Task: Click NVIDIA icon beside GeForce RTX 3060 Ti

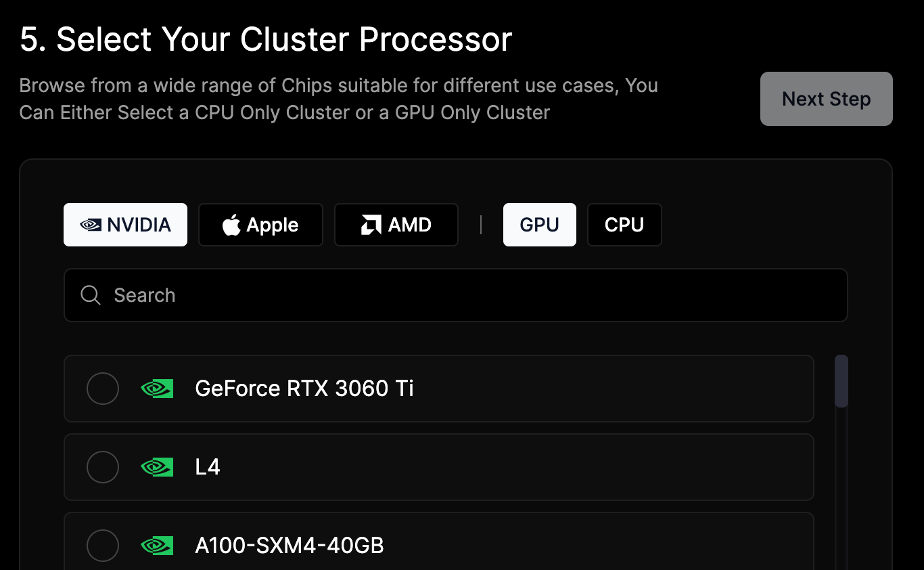Action: [x=157, y=389]
